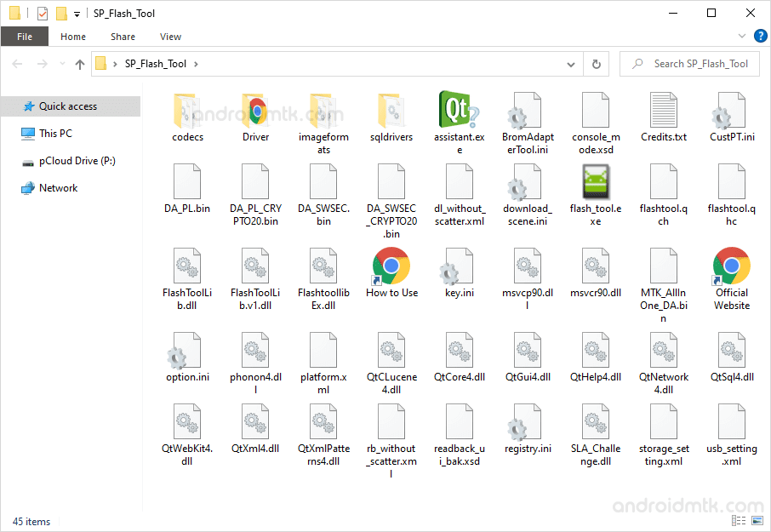Open the Official Website shortcut
This screenshot has height=532, width=771.
tap(731, 266)
